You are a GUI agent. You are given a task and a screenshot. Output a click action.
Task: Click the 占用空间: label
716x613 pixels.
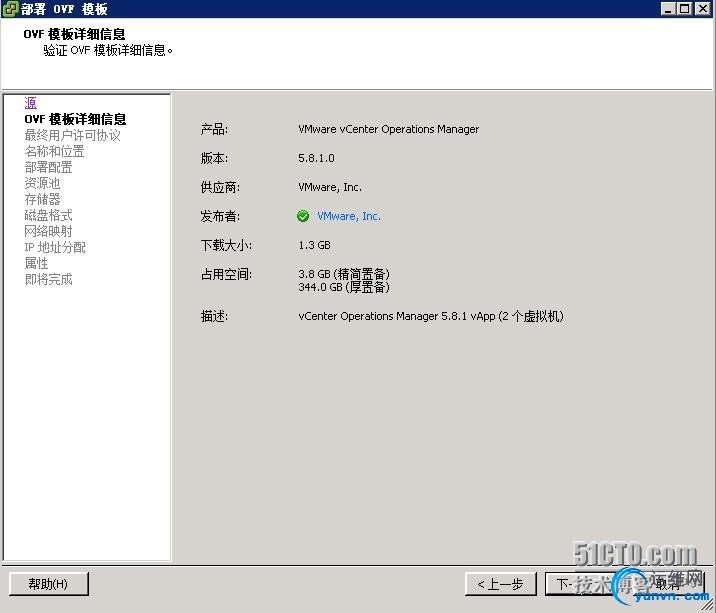click(226, 274)
